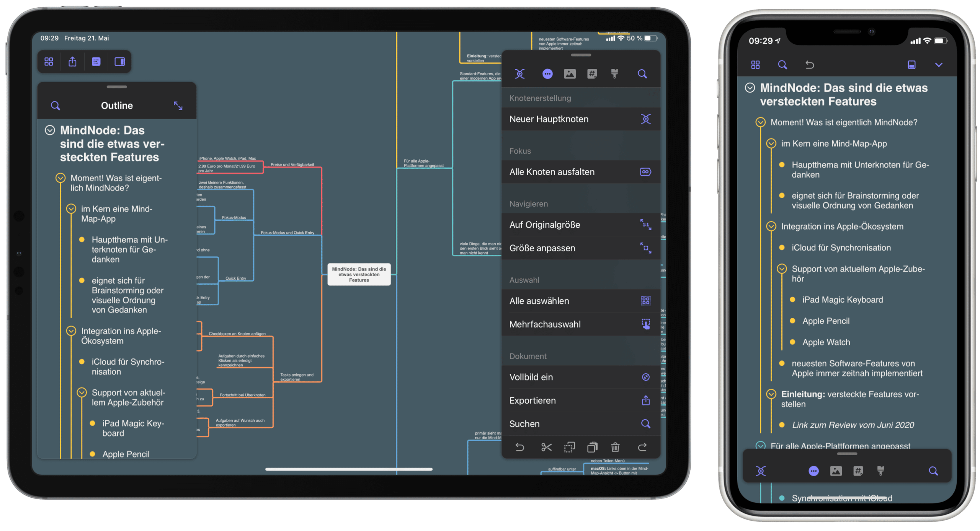The image size is (980, 531).
Task: Open the style brush tab in iPad panel
Action: point(614,73)
